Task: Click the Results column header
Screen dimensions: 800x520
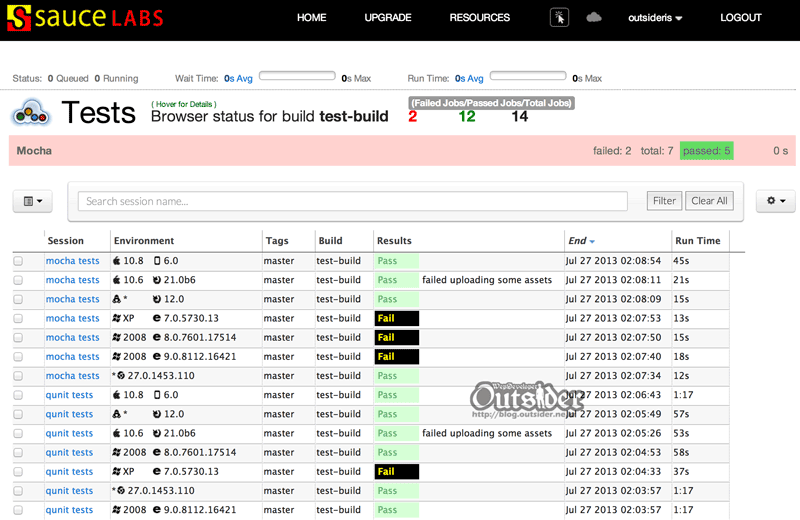Action: (394, 241)
